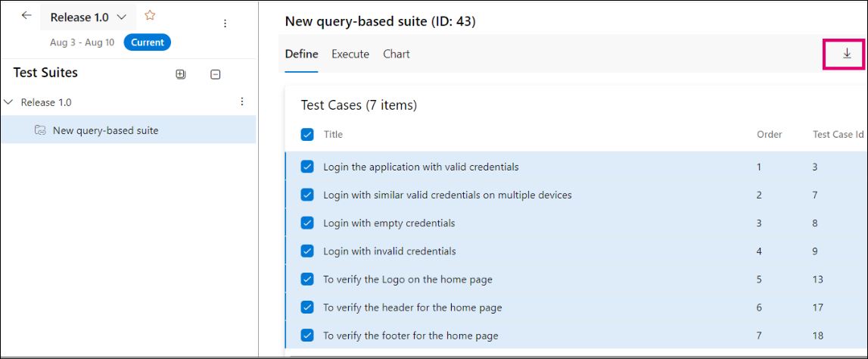Click the Current iteration badge

point(148,42)
